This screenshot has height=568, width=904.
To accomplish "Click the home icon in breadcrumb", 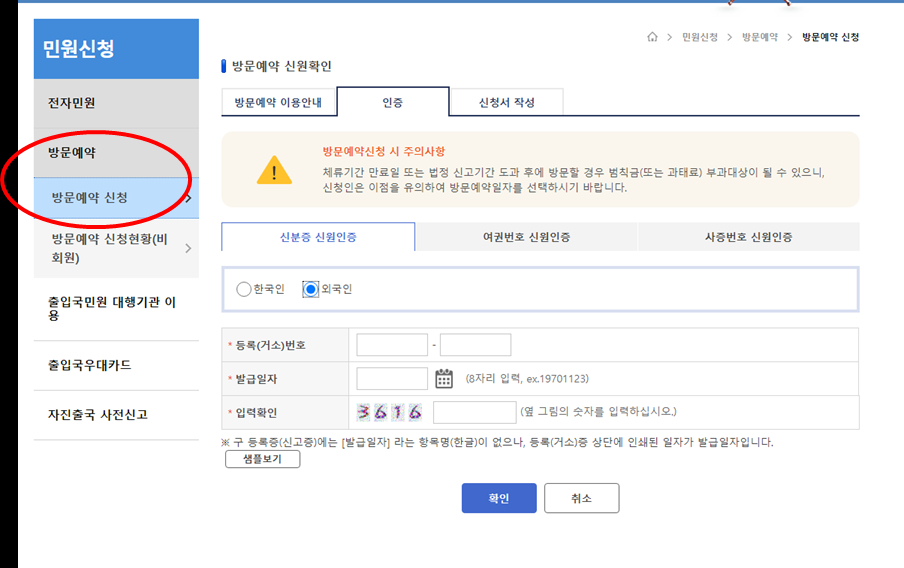I will click(x=652, y=37).
